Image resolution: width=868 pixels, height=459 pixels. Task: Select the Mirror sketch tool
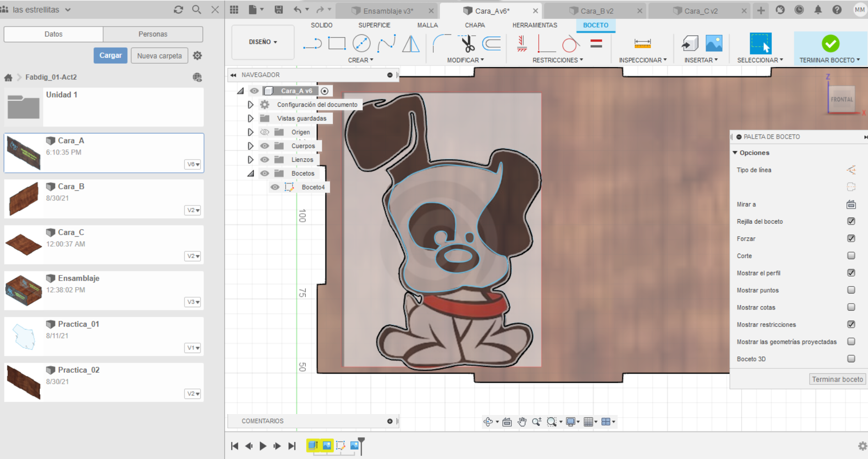point(410,44)
